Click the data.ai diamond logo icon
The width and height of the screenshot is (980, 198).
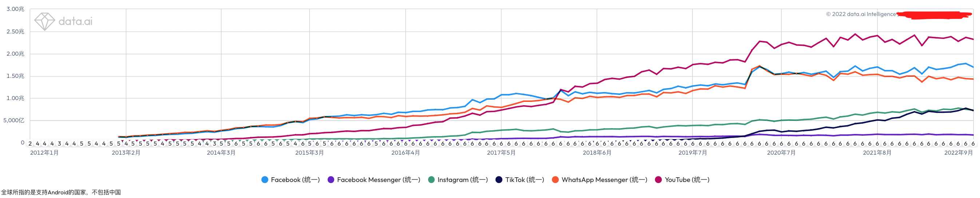tap(44, 21)
